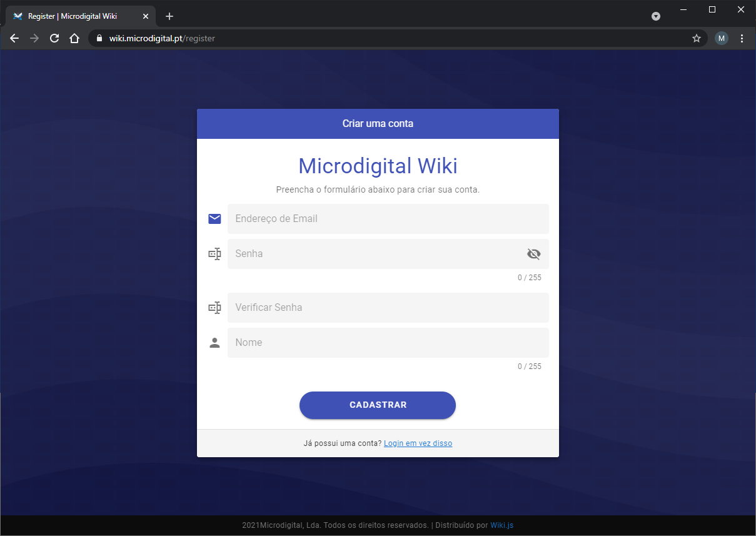The height and width of the screenshot is (536, 756).
Task: Click the email envelope icon
Action: [214, 219]
